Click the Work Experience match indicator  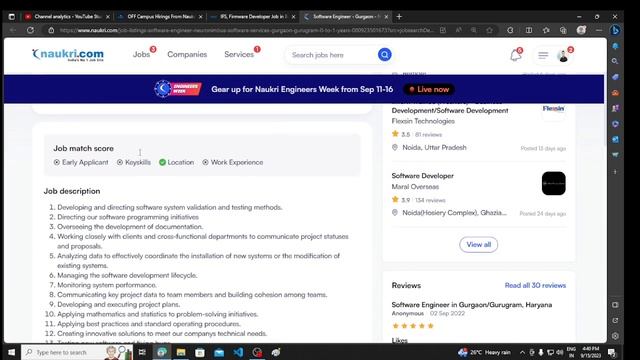click(233, 162)
